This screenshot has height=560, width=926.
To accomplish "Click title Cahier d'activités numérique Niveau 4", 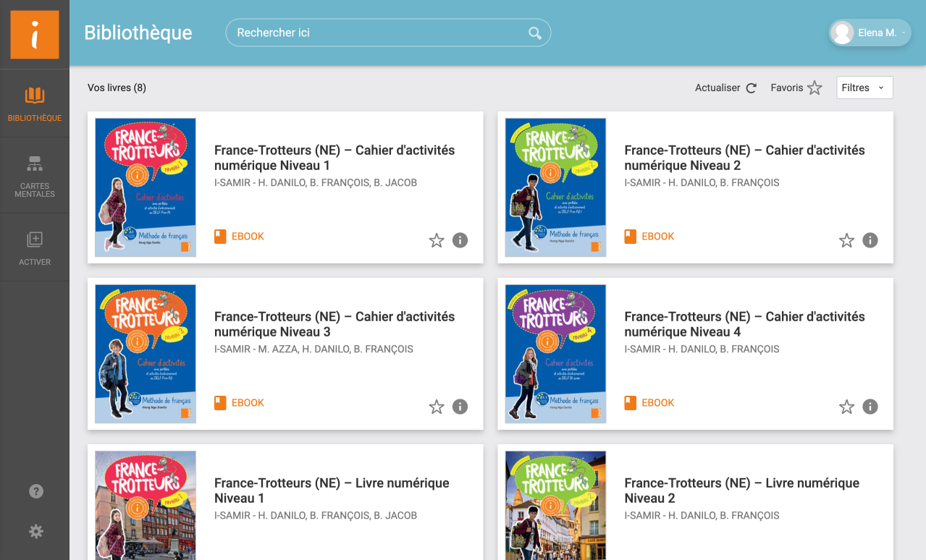I will point(744,324).
